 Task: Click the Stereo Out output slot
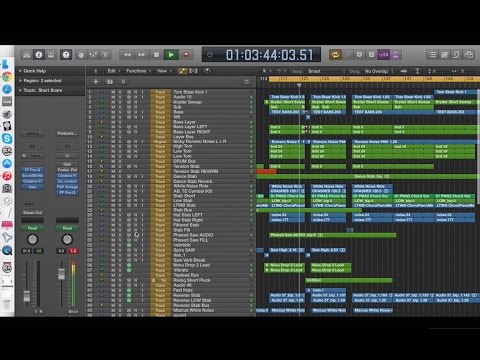(33, 212)
